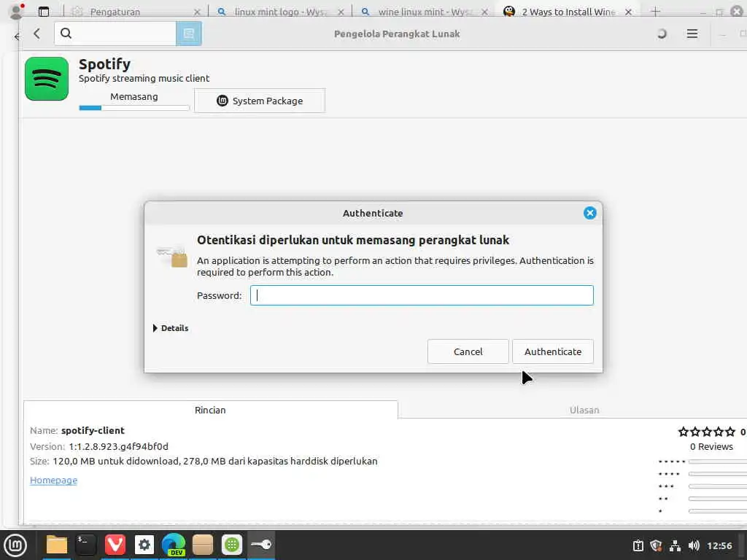Open the Files folder in taskbar
The height and width of the screenshot is (560, 747).
point(57,545)
